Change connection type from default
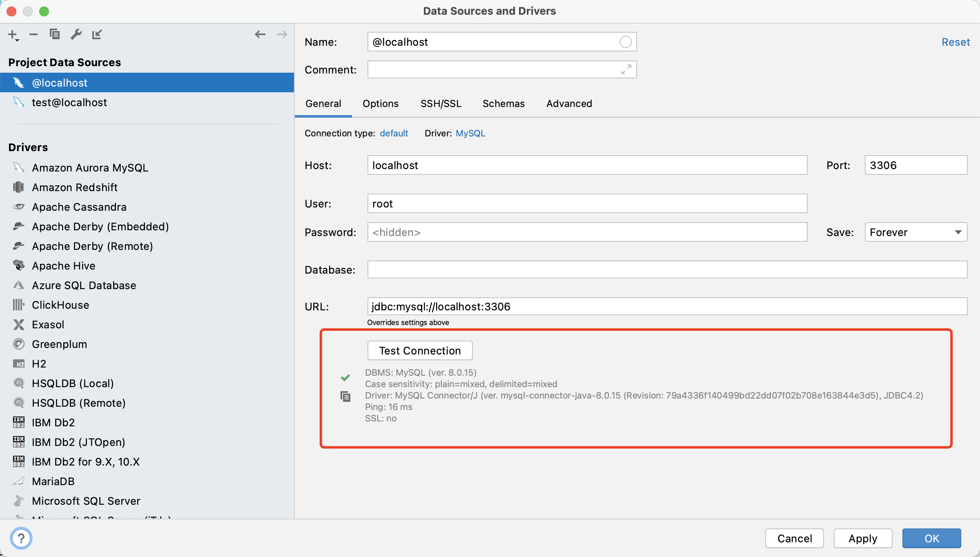Image resolution: width=980 pixels, height=557 pixels. pos(394,133)
